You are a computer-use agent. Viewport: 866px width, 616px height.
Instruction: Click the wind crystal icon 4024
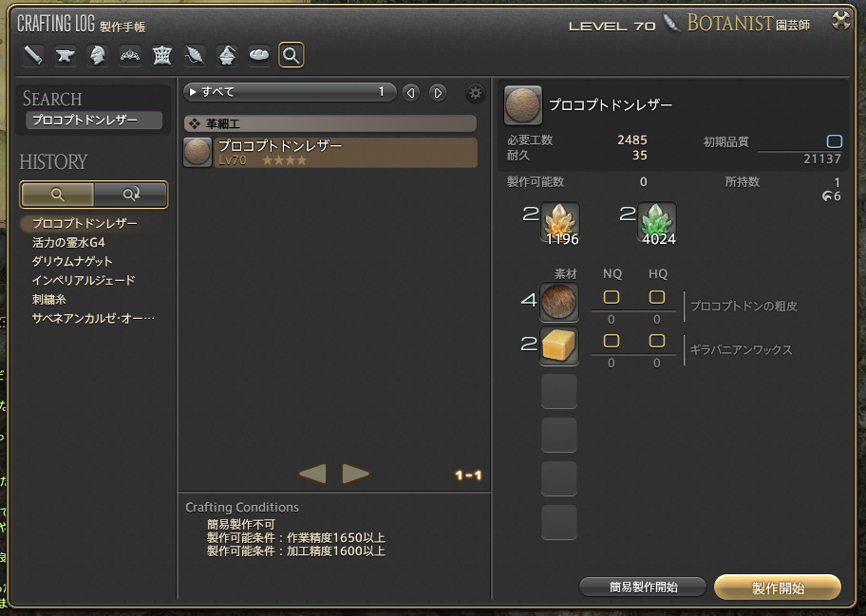click(x=657, y=222)
